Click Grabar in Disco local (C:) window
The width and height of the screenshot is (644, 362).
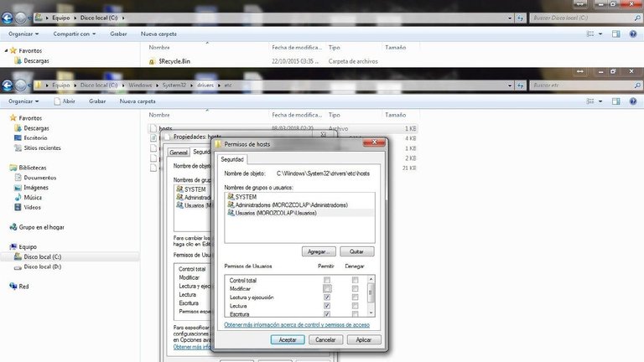pos(118,34)
